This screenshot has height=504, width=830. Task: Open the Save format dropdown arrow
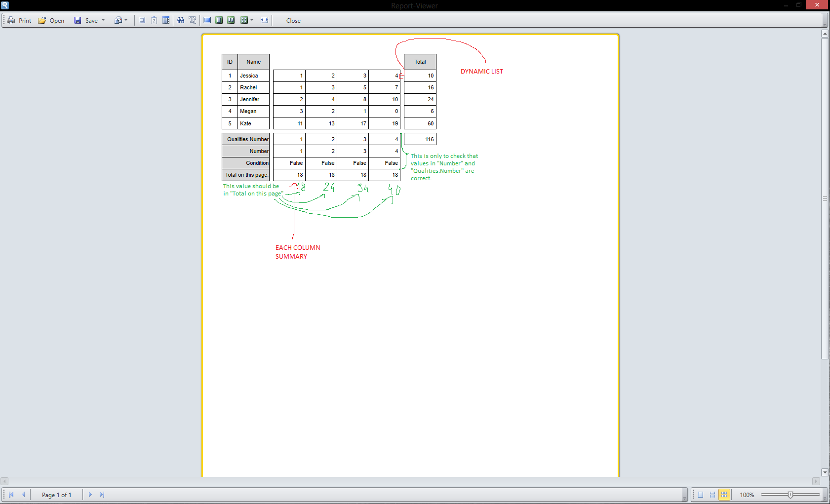click(x=103, y=20)
